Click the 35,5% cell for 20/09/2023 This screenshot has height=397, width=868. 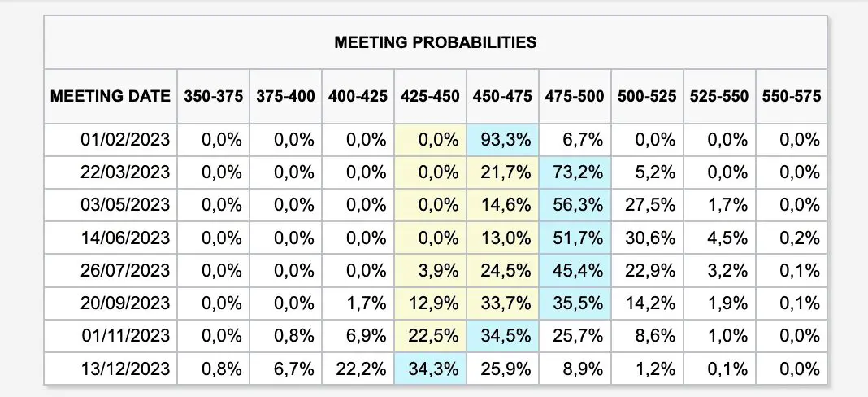click(x=575, y=303)
